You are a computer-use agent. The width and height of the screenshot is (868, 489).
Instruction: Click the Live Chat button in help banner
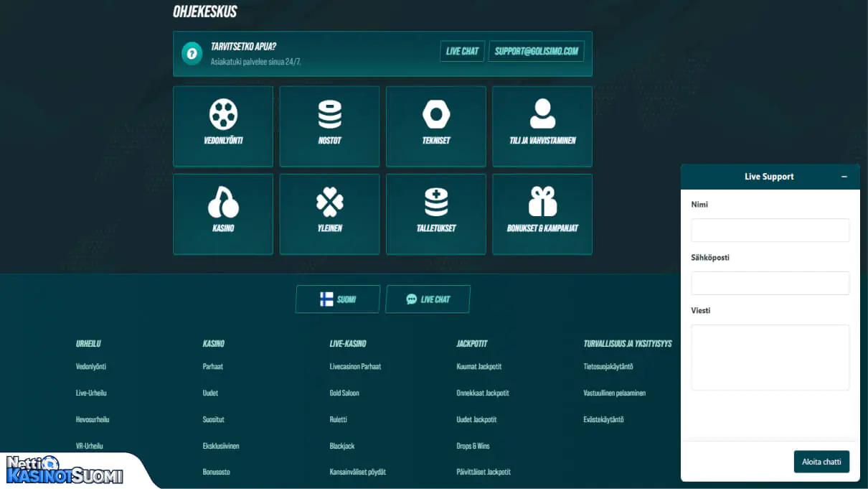(x=462, y=52)
